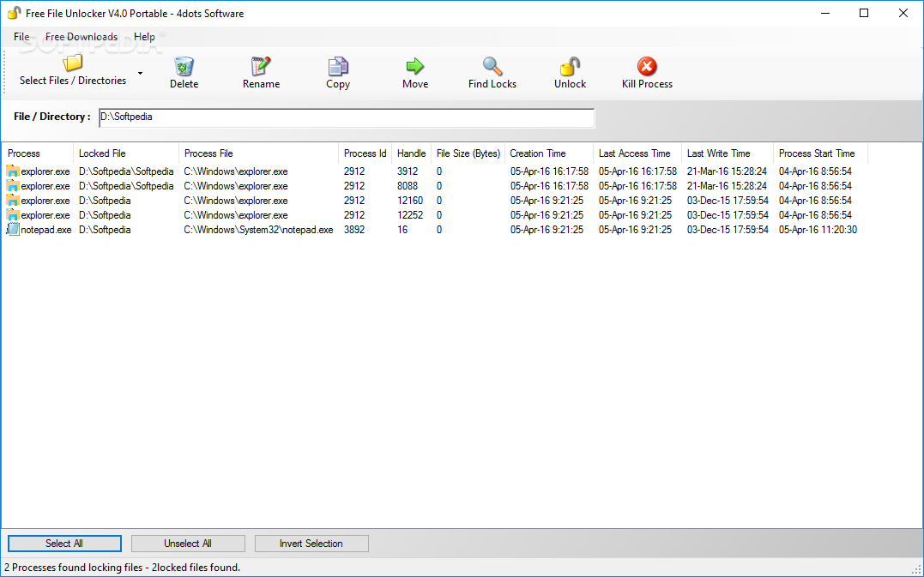
Task: Click the notepad.exe row icon
Action: (13, 230)
